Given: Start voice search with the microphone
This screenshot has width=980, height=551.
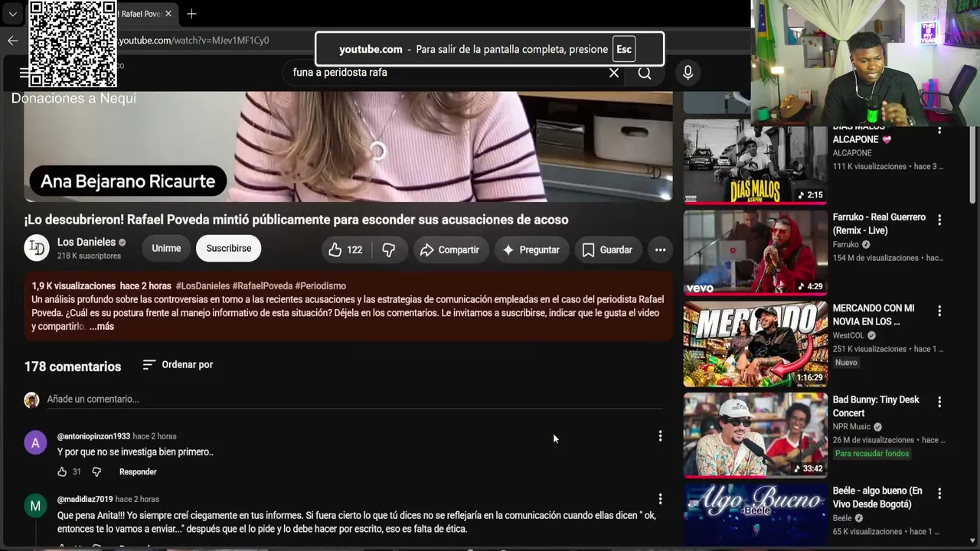Looking at the screenshot, I should (688, 73).
